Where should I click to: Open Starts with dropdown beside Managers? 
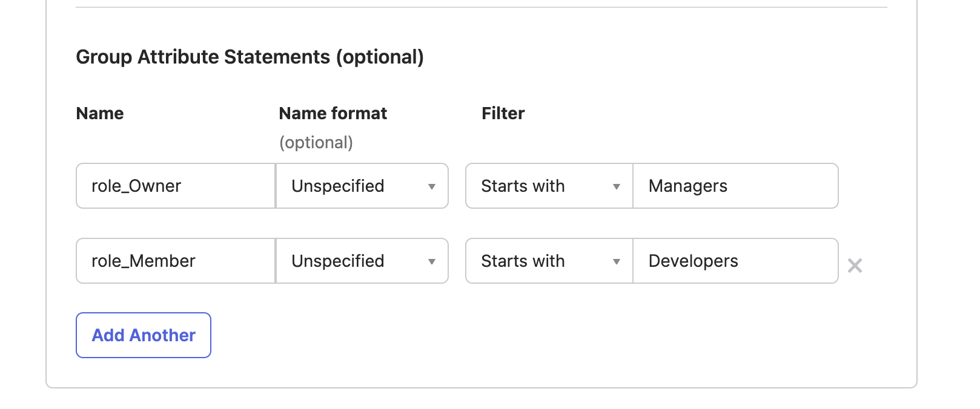[549, 186]
